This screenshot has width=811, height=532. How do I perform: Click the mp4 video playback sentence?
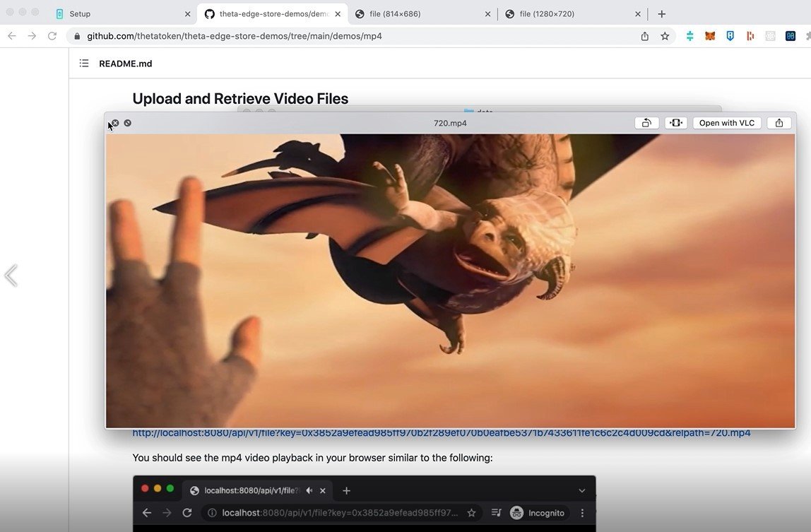(312, 458)
